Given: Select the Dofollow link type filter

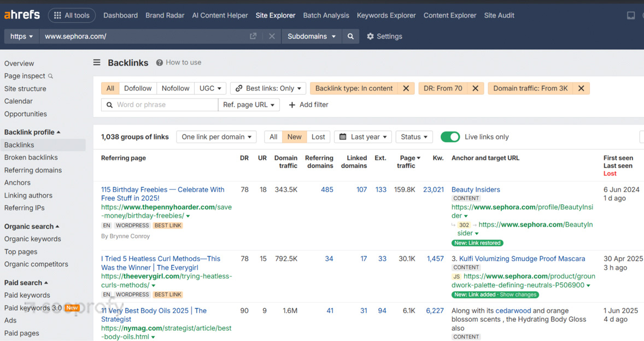Looking at the screenshot, I should [138, 88].
